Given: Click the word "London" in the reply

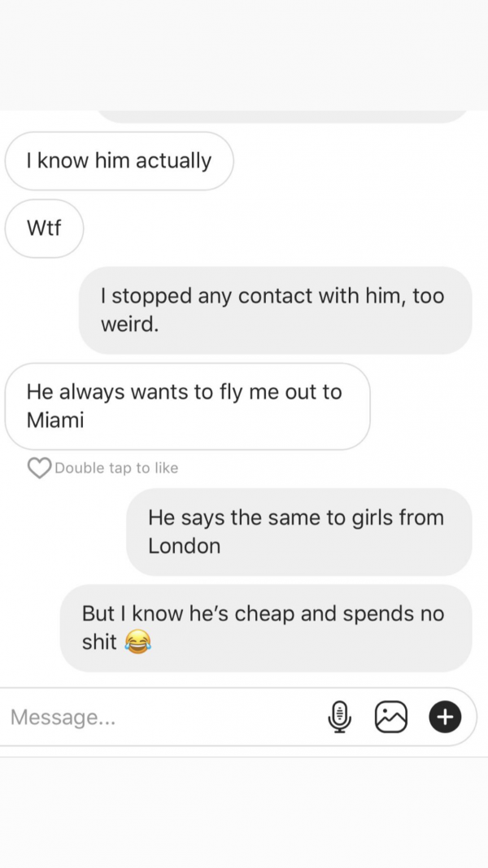Looking at the screenshot, I should pos(185,546).
